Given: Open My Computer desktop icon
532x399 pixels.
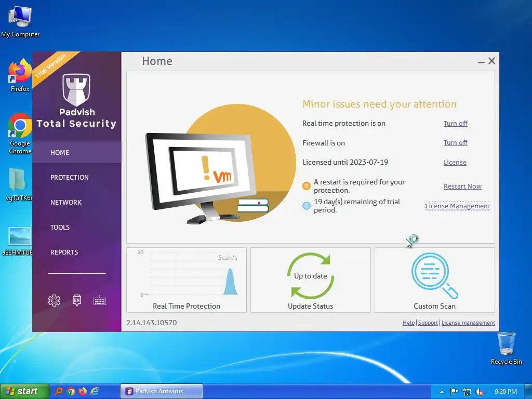Looking at the screenshot, I should (x=20, y=22).
